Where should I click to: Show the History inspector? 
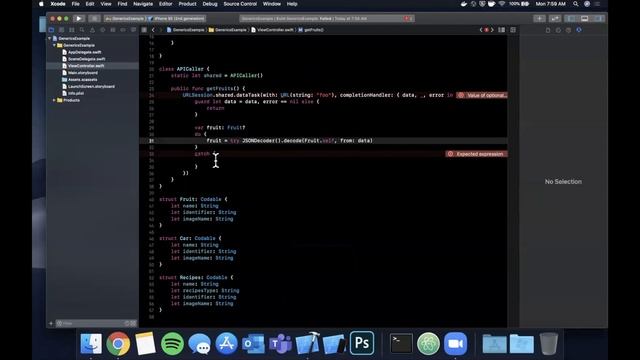tap(558, 30)
